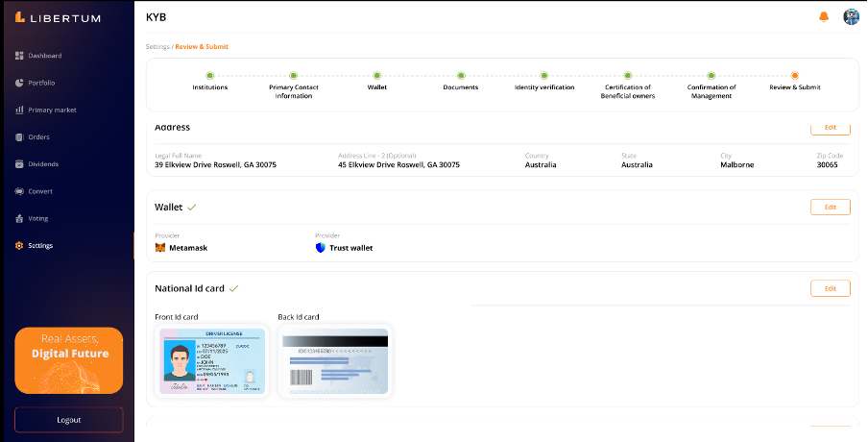868x442 pixels.
Task: Click the Dashboard sidebar icon
Action: pyautogui.click(x=19, y=56)
